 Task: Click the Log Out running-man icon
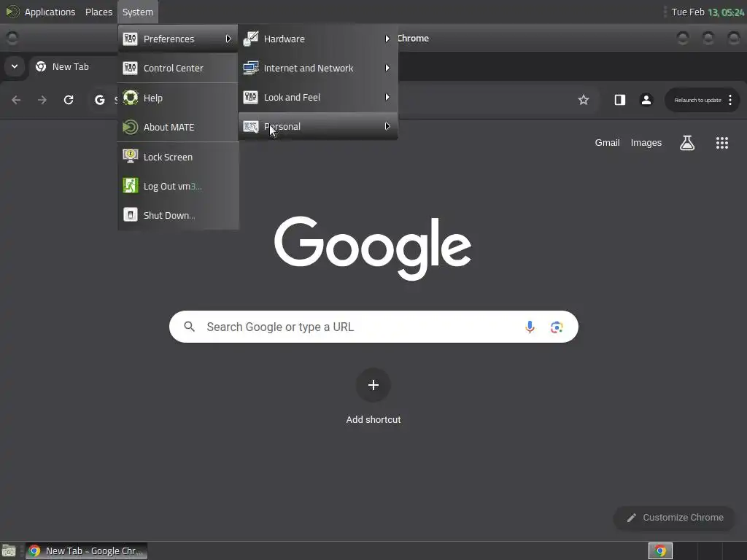tap(130, 185)
